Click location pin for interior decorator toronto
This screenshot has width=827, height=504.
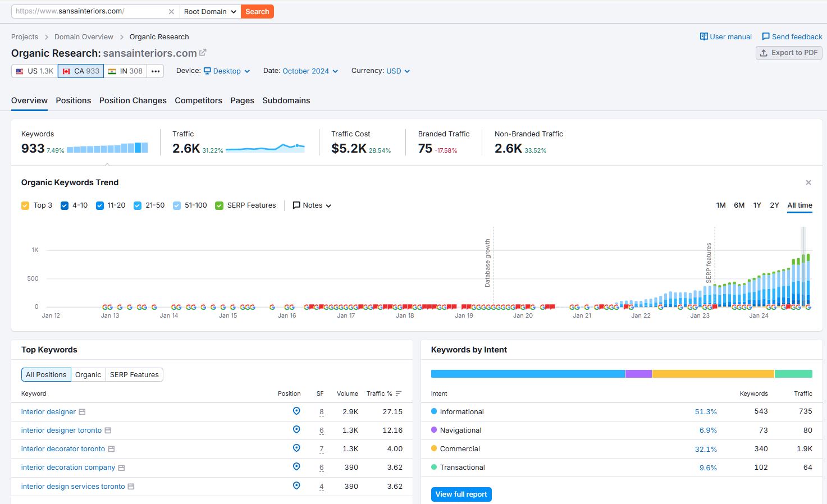click(296, 448)
